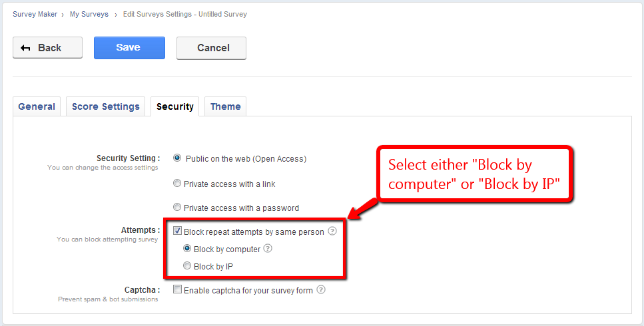Image resolution: width=644 pixels, height=326 pixels.
Task: Click the Cancel button
Action: tap(211, 48)
